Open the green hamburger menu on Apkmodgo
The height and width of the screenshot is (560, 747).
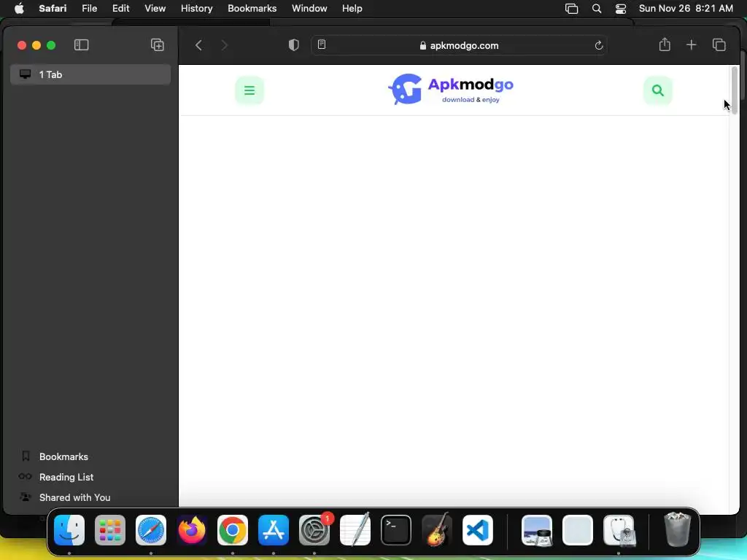coord(249,90)
